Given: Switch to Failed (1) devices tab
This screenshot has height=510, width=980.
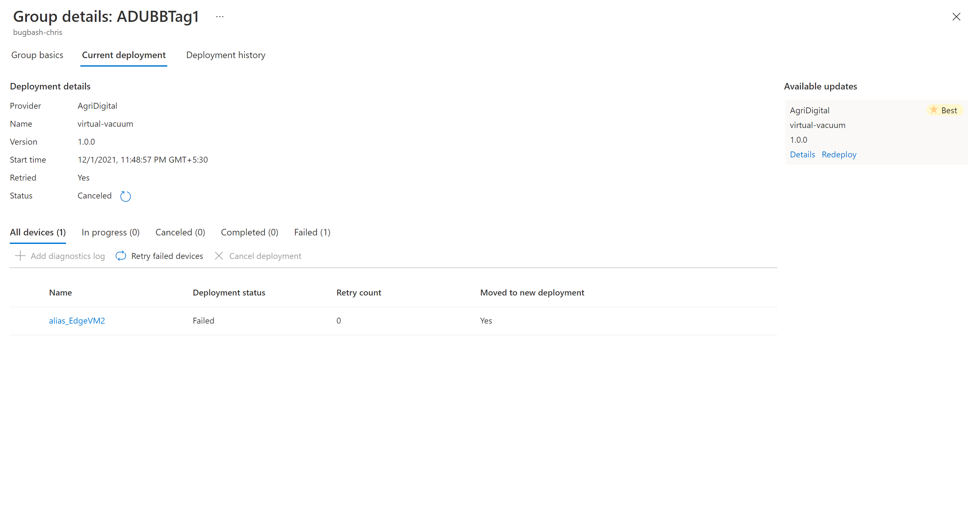Looking at the screenshot, I should [312, 232].
